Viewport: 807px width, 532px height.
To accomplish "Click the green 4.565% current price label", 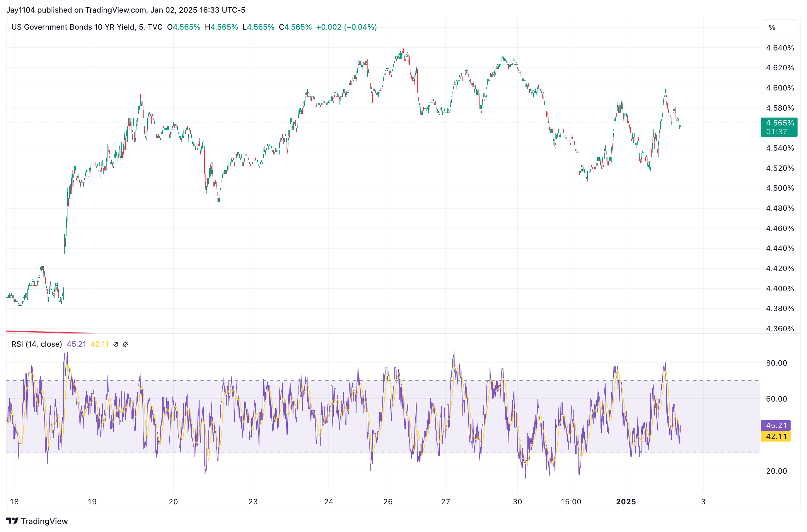I will click(779, 127).
